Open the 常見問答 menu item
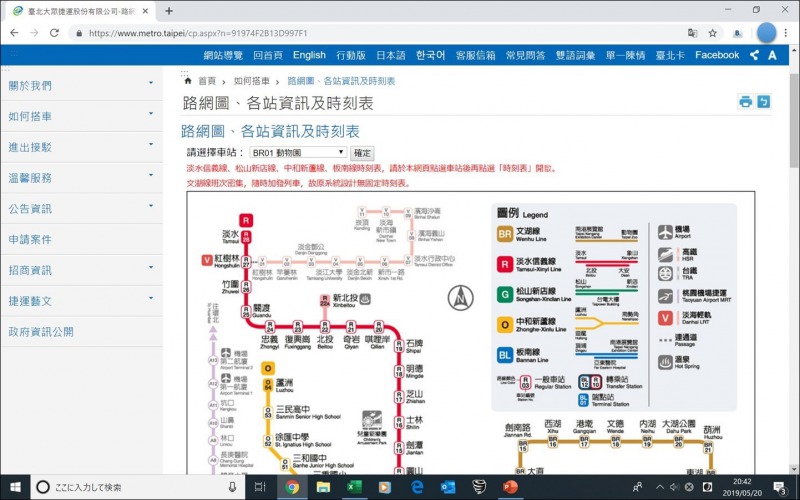800x500 pixels. (525, 55)
